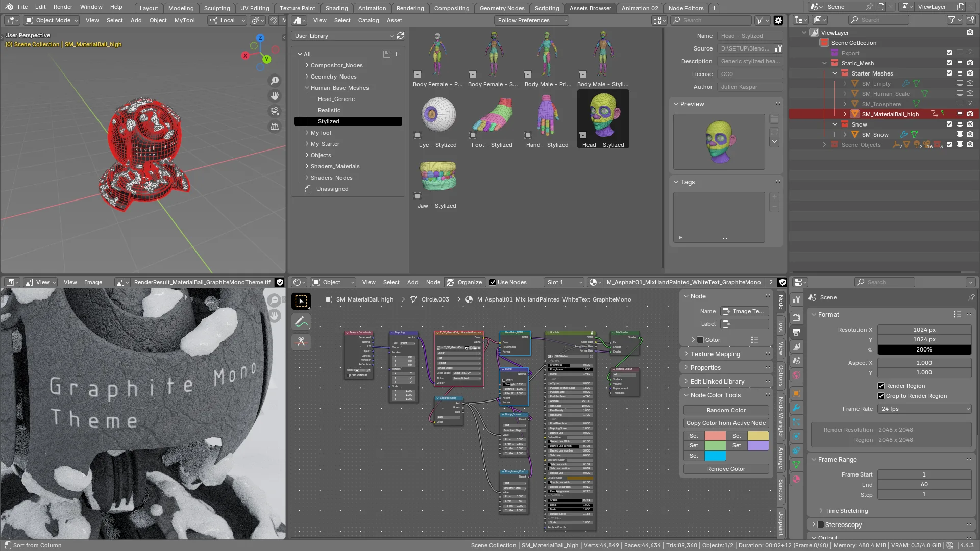Open the Render menu in the top bar

pyautogui.click(x=63, y=7)
